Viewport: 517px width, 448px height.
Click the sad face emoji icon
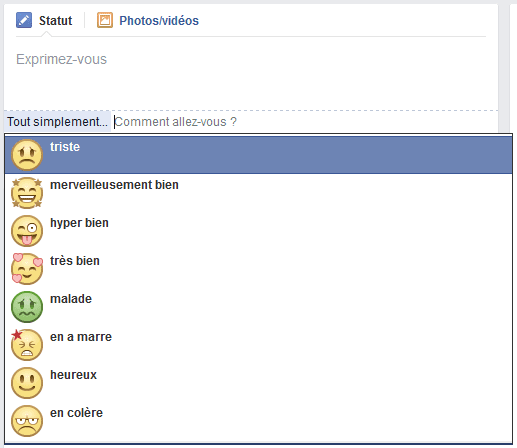[27, 155]
